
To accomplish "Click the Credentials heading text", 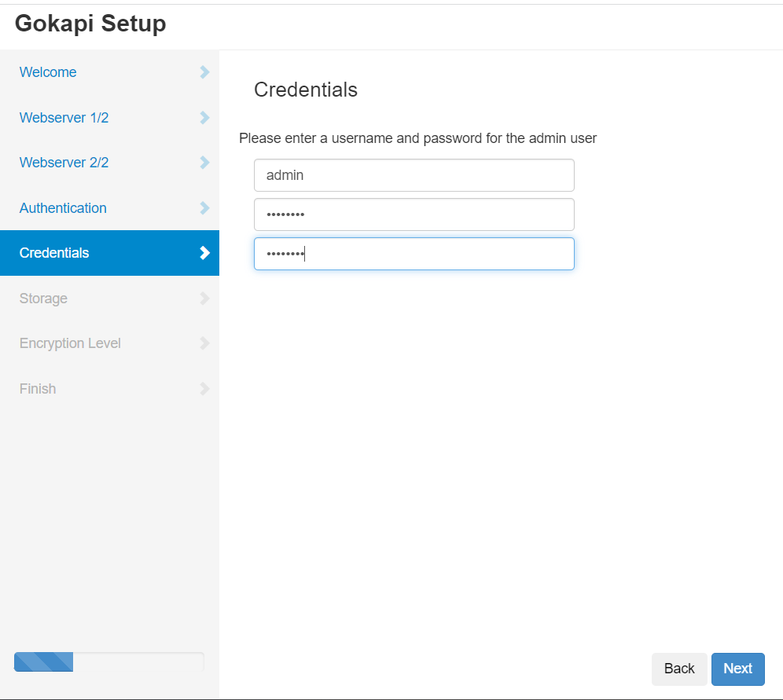I will point(306,90).
